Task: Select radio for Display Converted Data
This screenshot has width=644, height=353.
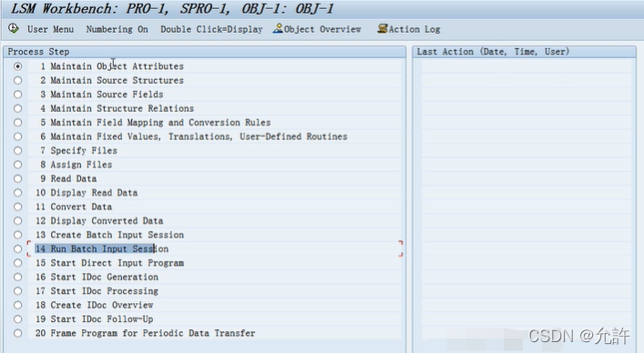Action: pos(17,220)
